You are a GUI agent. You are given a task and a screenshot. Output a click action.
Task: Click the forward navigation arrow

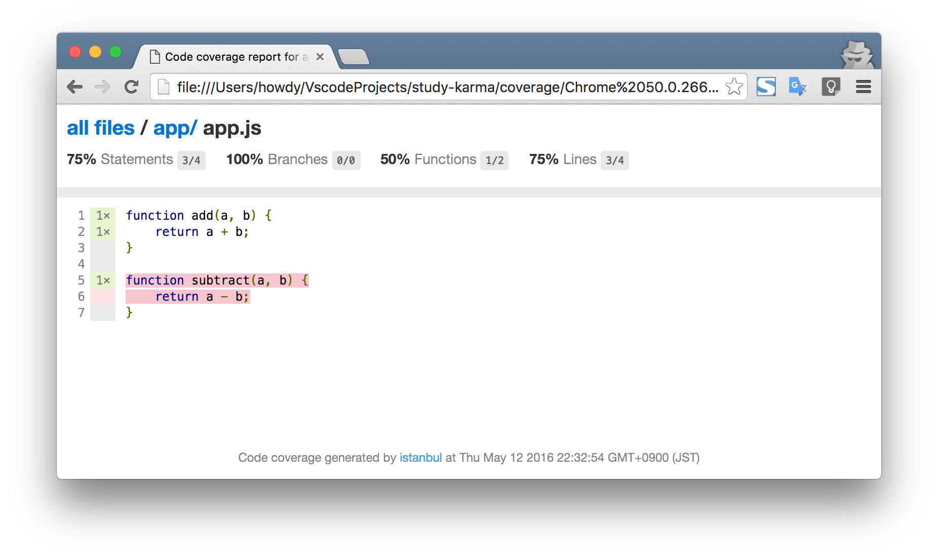point(103,87)
